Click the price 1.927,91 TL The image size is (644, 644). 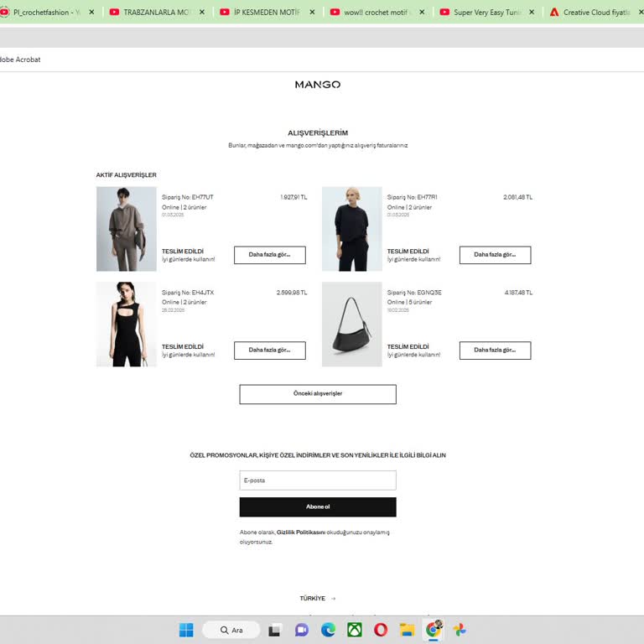[293, 197]
